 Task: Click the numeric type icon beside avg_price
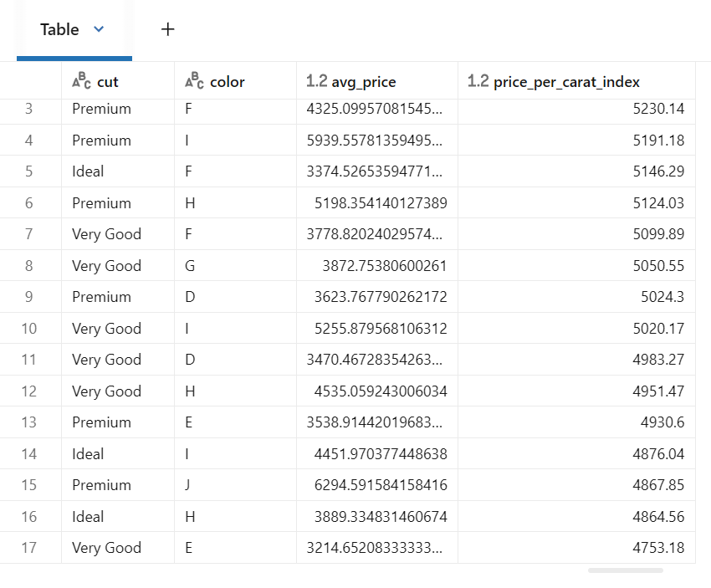[316, 81]
